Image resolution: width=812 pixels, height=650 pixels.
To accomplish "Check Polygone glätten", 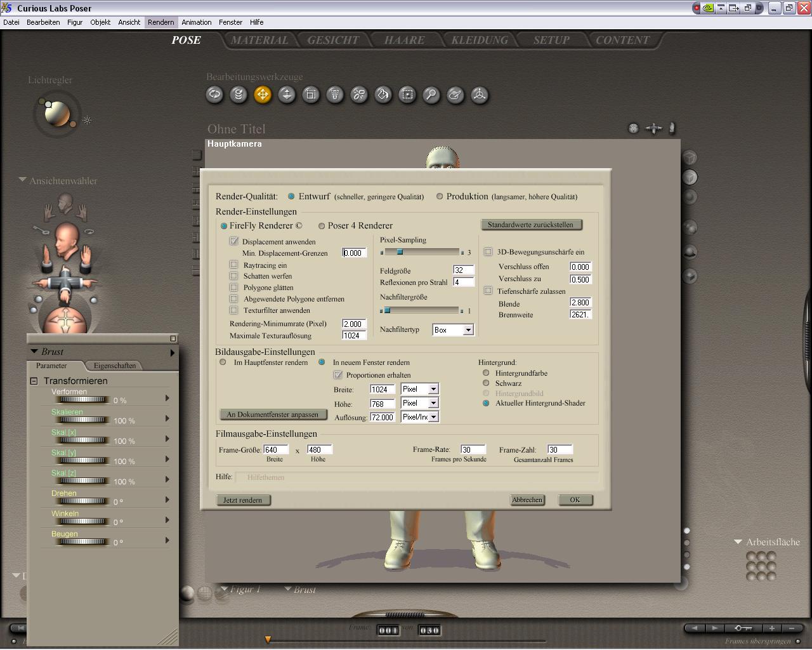I will (x=234, y=288).
